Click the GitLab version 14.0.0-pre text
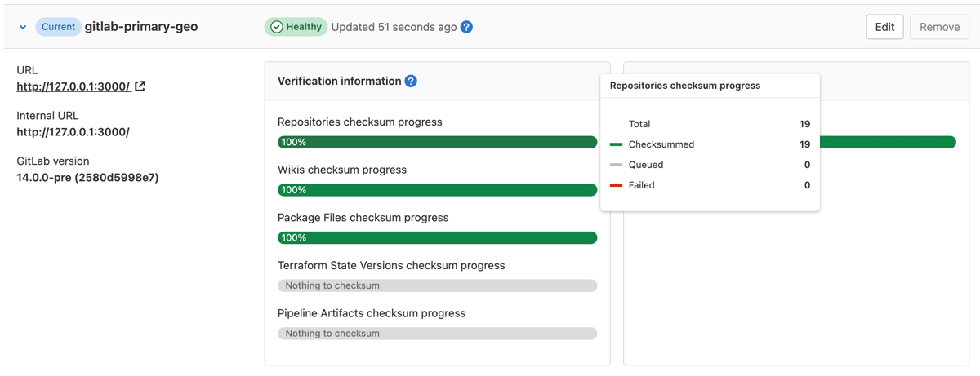The width and height of the screenshot is (980, 376). pyautogui.click(x=87, y=178)
